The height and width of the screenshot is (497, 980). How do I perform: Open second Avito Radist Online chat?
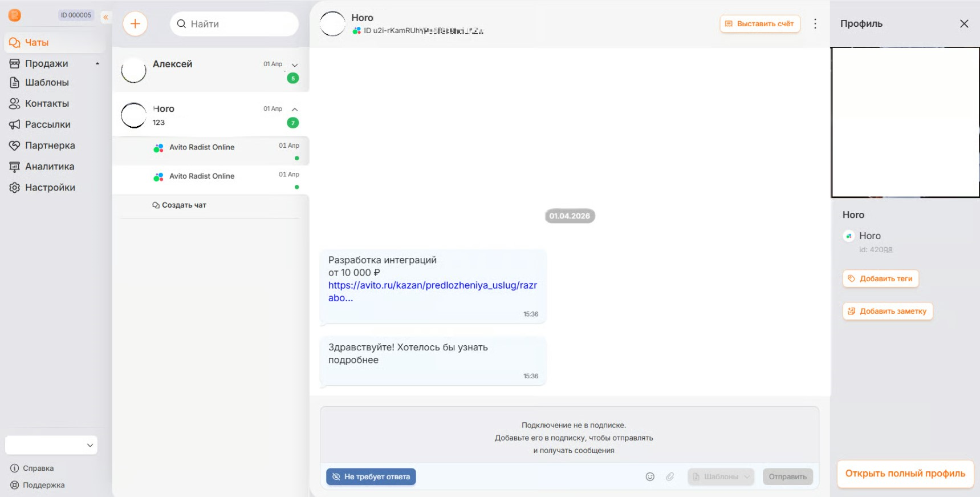coord(211,180)
